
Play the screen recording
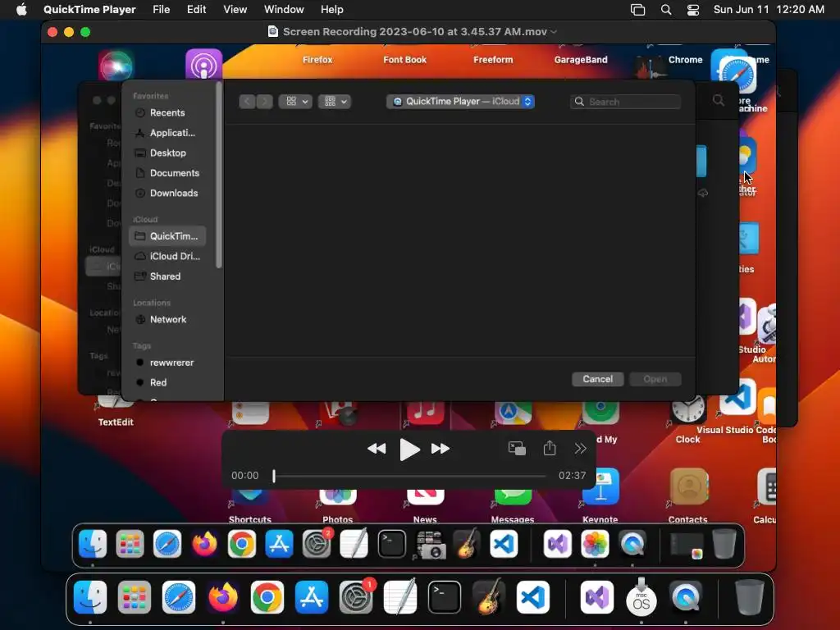410,449
